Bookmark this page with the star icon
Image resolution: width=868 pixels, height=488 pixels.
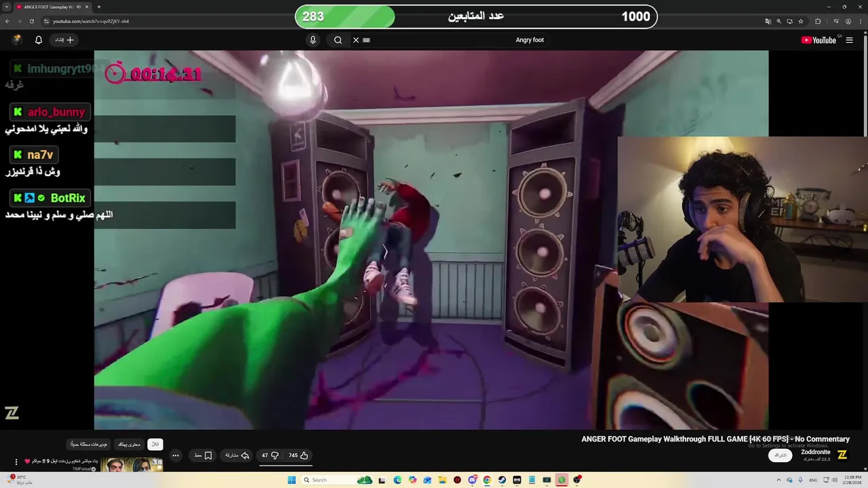pyautogui.click(x=801, y=21)
